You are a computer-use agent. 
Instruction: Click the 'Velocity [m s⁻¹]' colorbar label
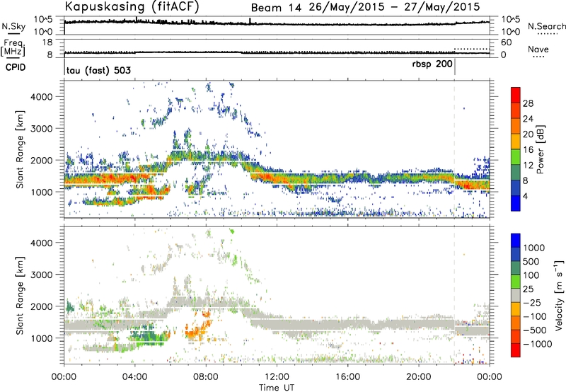[x=560, y=295]
